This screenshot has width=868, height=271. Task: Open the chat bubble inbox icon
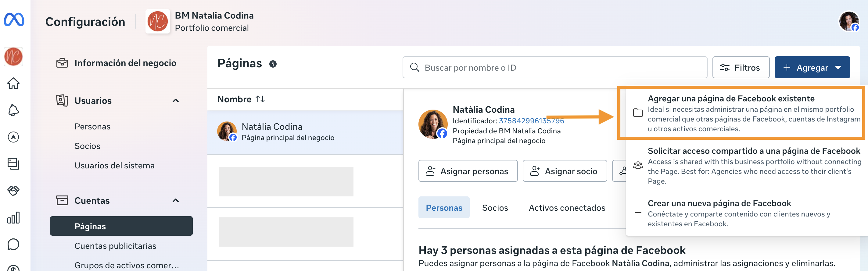pyautogui.click(x=13, y=245)
